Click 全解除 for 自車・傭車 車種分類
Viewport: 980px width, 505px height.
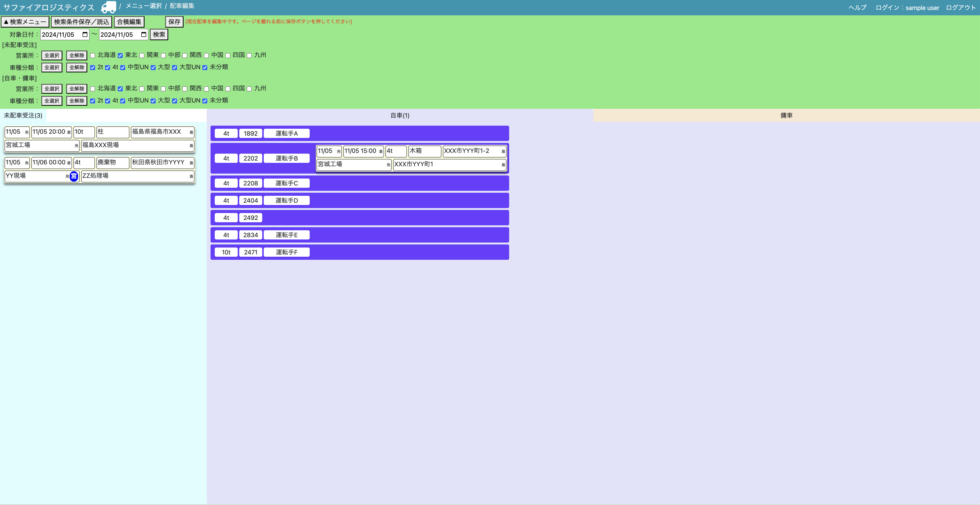77,101
